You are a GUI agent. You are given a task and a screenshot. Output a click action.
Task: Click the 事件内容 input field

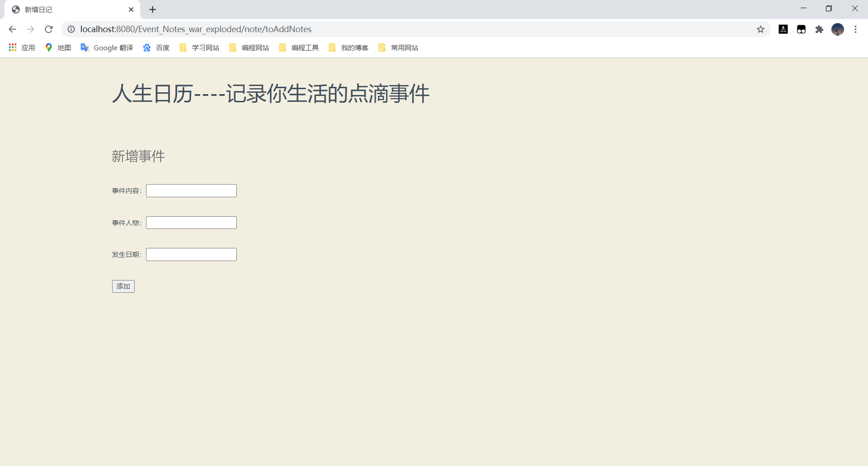point(191,190)
